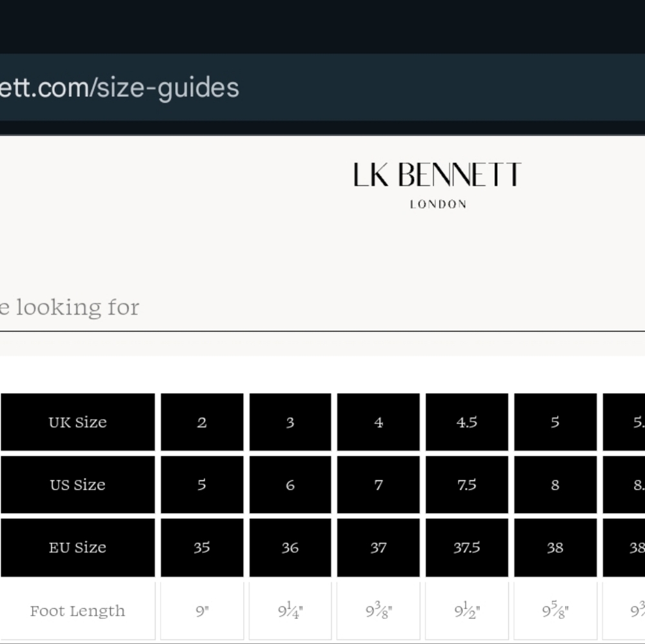Click the 9⅜" foot length cell
The image size is (645, 644).
tap(379, 610)
